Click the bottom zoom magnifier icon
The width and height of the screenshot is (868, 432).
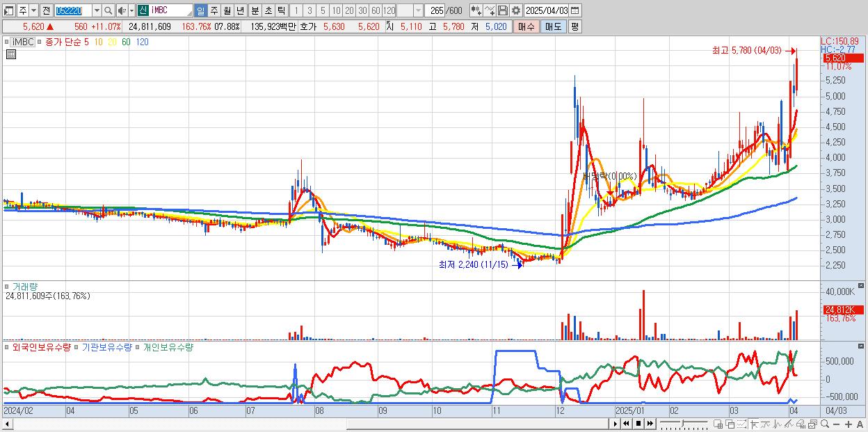pyautogui.click(x=825, y=424)
